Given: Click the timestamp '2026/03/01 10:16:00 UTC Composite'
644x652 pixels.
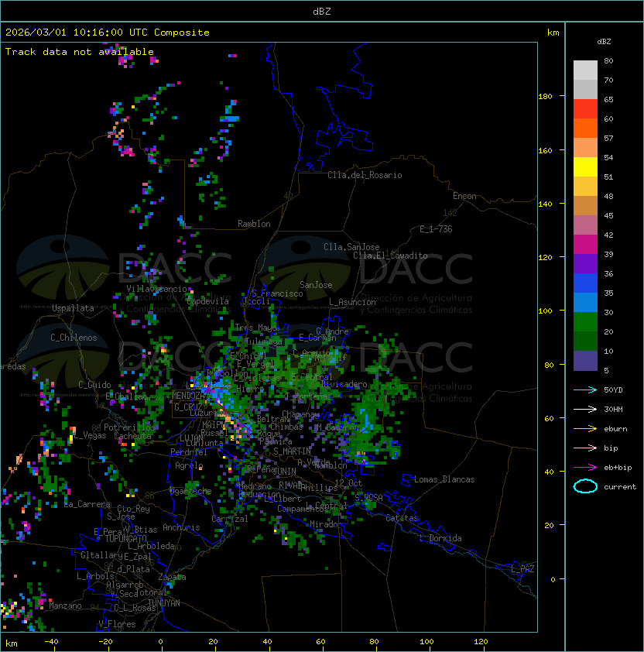Looking at the screenshot, I should coord(108,33).
